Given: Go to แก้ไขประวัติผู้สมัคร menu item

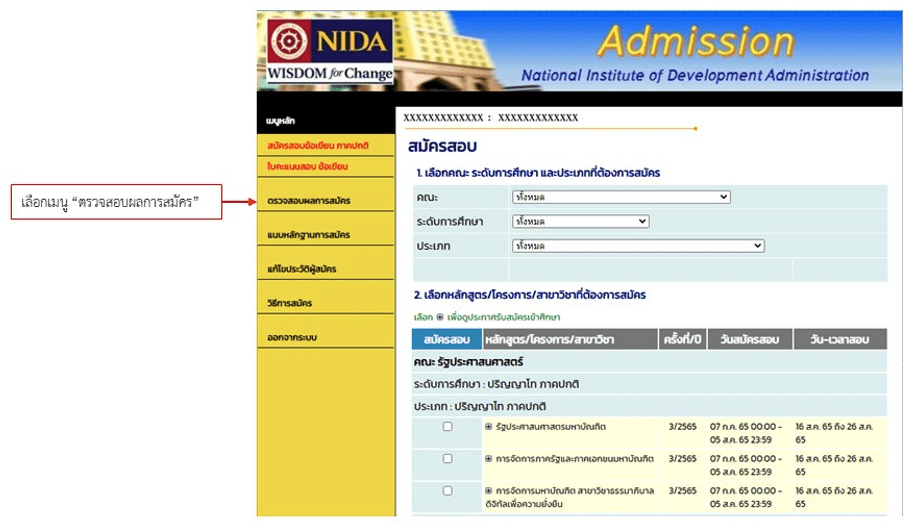Looking at the screenshot, I should (302, 269).
